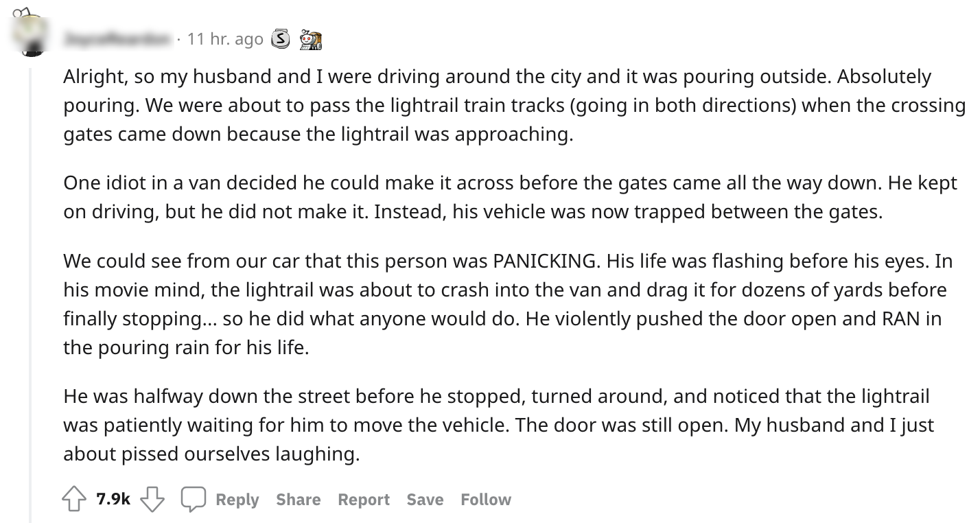980x523 pixels.
Task: Share this comment
Action: click(298, 500)
